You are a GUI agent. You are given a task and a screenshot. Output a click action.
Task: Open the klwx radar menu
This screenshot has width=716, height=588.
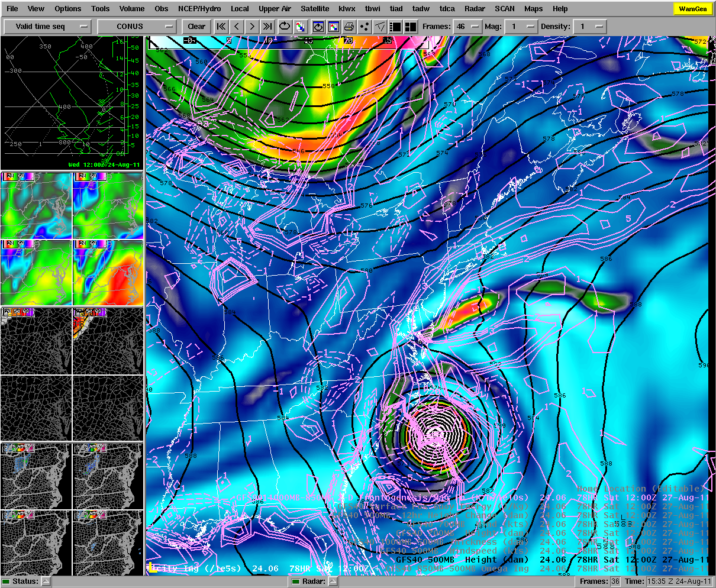(347, 9)
